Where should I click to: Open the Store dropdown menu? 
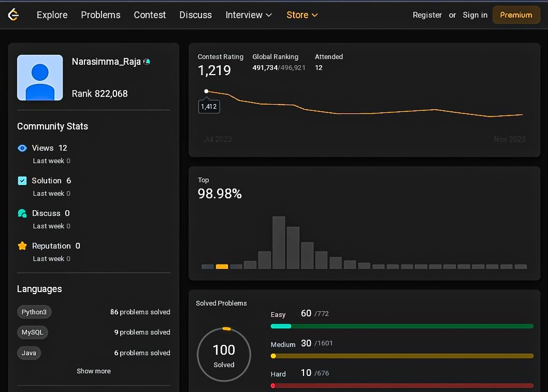[x=302, y=15]
